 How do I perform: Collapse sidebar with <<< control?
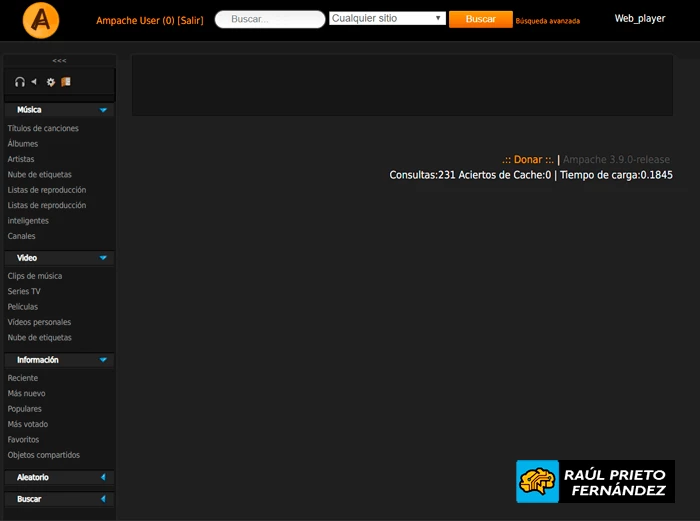[x=59, y=61]
